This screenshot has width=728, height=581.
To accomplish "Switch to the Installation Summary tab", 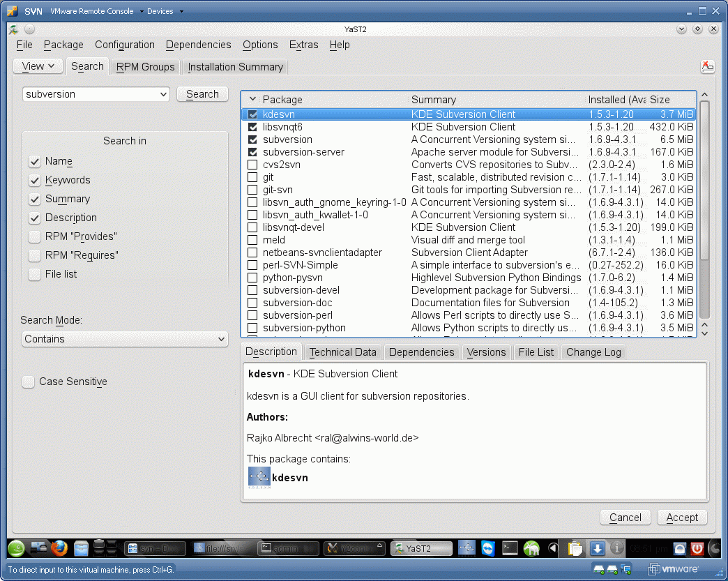I will pos(236,67).
